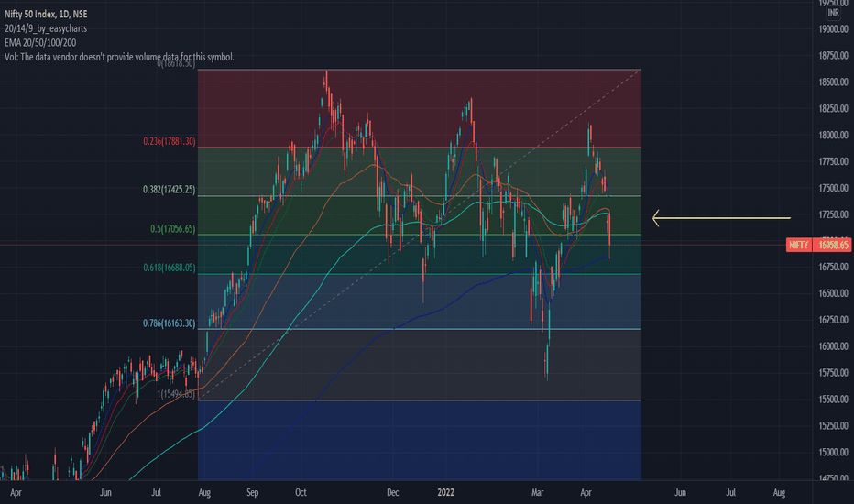This screenshot has height=504, width=854.
Task: Click the Dec label on time axis
Action: tap(393, 492)
